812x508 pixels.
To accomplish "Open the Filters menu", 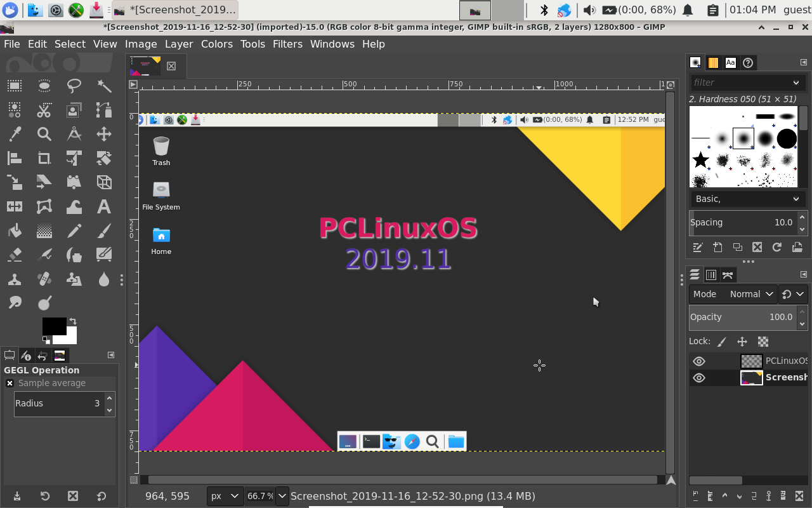I will [287, 44].
